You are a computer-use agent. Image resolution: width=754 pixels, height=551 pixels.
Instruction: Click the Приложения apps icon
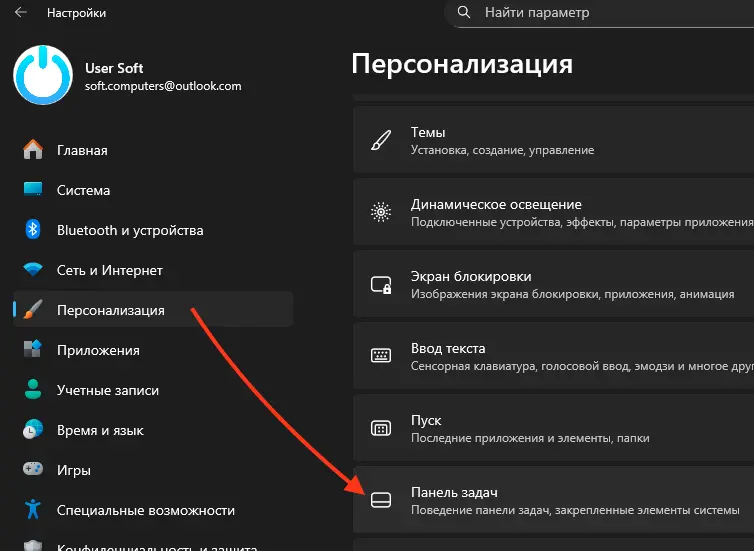pyautogui.click(x=33, y=350)
